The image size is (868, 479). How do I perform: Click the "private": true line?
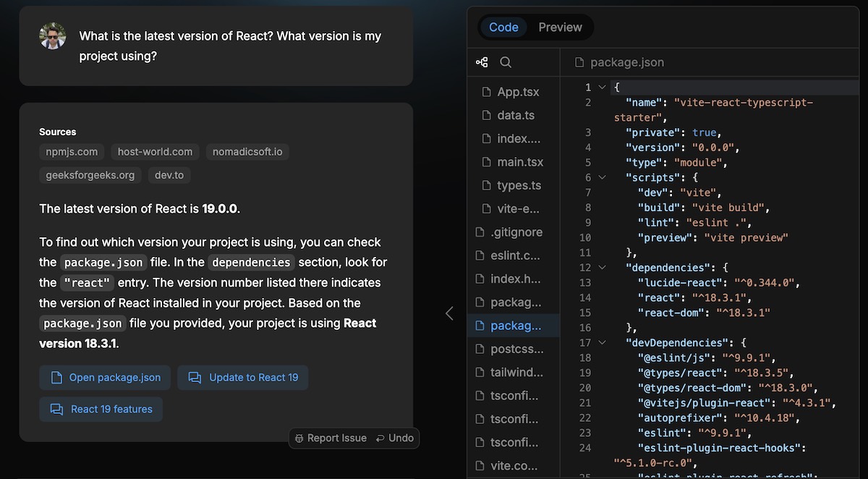coord(673,132)
